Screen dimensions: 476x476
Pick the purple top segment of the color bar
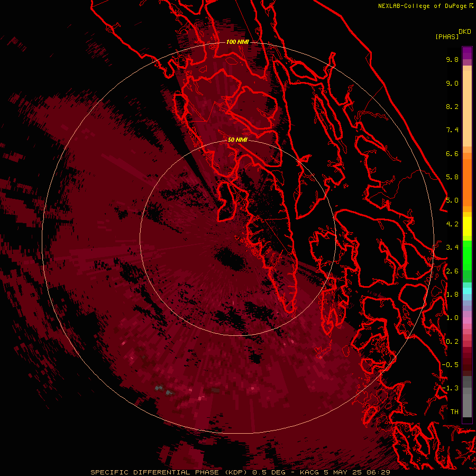(467, 53)
